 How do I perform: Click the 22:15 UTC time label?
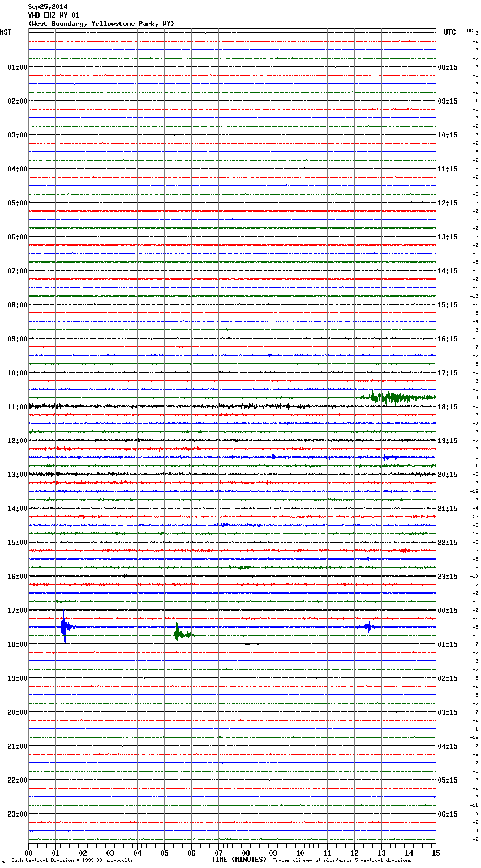448,543
